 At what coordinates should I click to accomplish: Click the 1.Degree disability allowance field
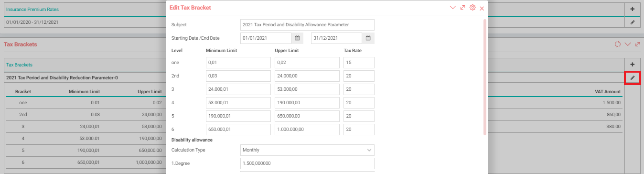[x=307, y=163]
